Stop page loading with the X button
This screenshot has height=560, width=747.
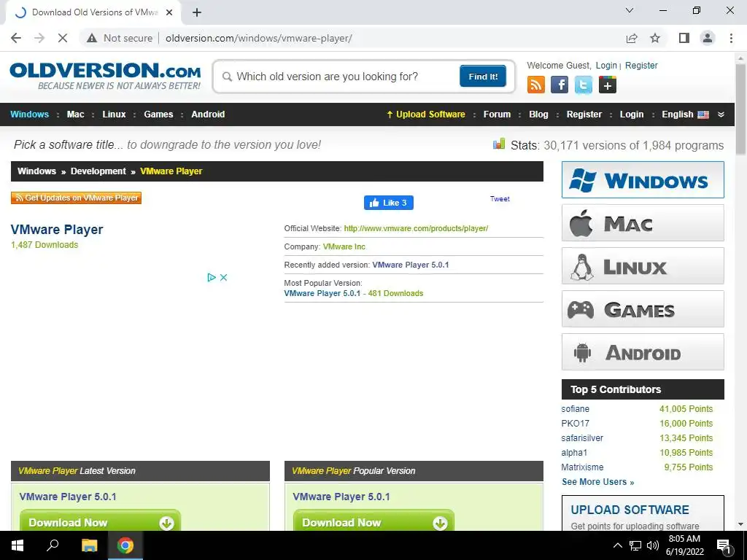(63, 38)
